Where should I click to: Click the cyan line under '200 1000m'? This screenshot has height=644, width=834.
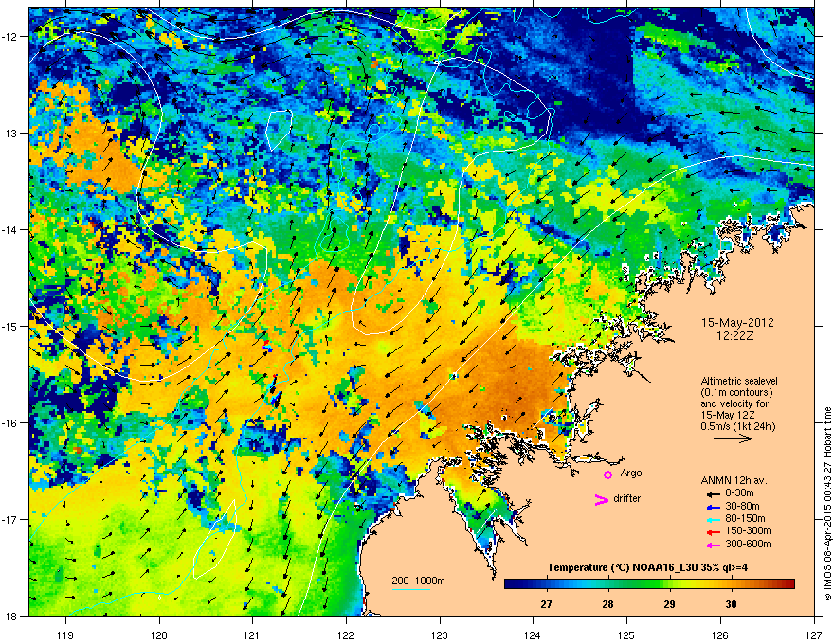coord(410,589)
